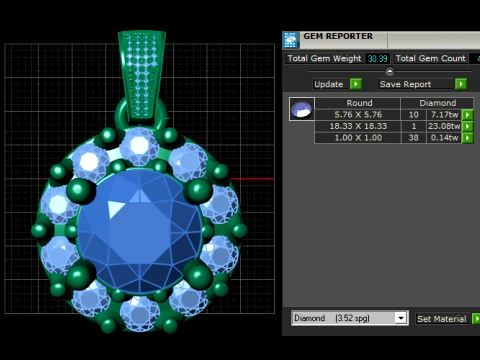
Task: Open the Diamond material dropdown
Action: [x=401, y=318]
